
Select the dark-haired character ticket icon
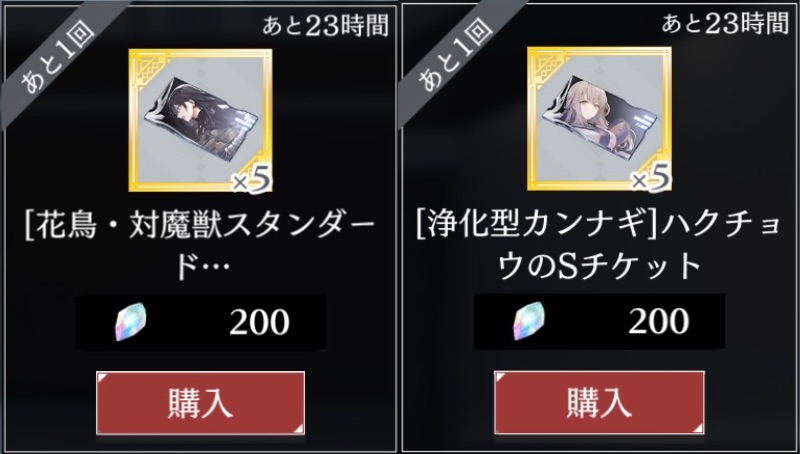click(x=200, y=120)
